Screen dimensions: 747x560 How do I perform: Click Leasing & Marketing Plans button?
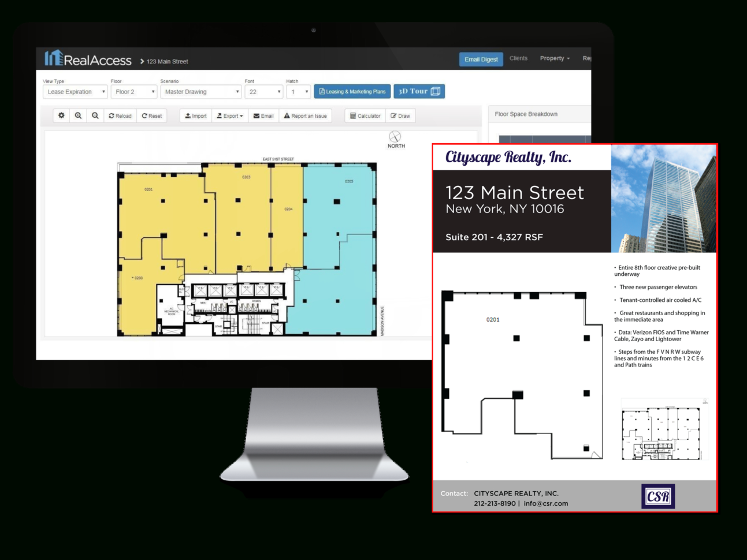click(x=352, y=91)
